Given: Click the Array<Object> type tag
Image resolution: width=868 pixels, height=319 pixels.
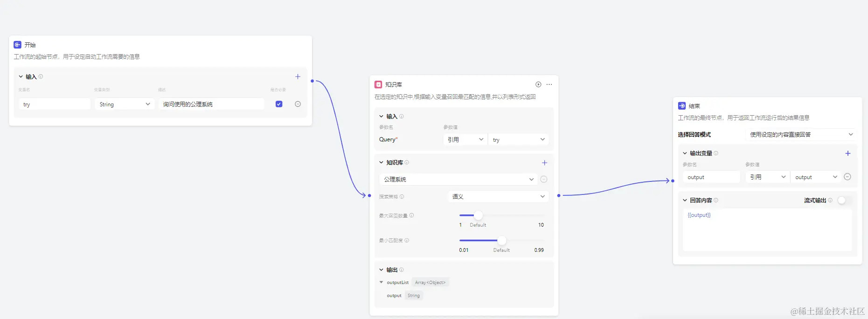Looking at the screenshot, I should coord(430,282).
